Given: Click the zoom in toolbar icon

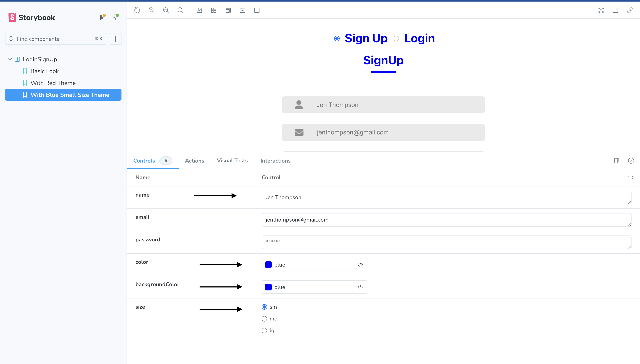Looking at the screenshot, I should 151,10.
